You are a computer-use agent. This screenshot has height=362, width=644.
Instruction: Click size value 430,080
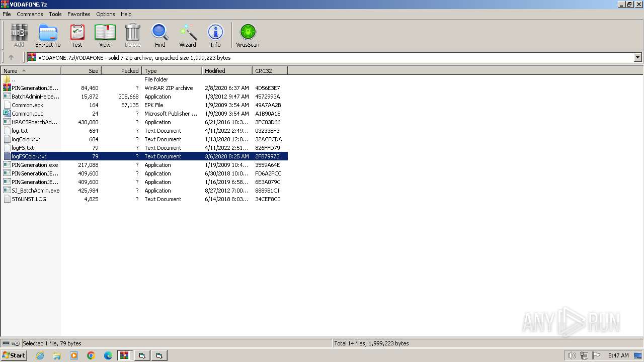(x=88, y=122)
